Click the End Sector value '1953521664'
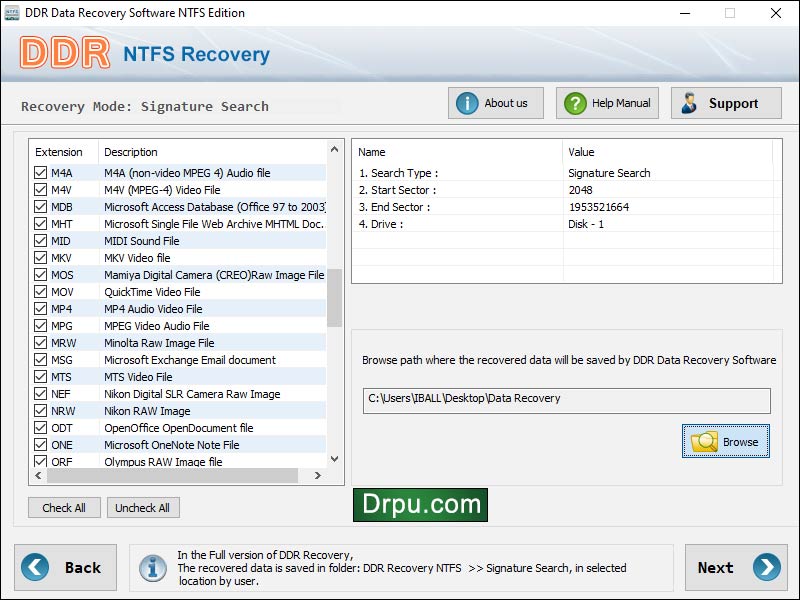 599,207
